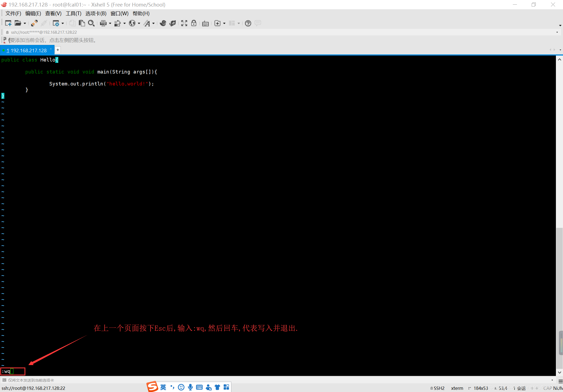
Task: Add a new tab with plus button
Action: click(x=58, y=50)
